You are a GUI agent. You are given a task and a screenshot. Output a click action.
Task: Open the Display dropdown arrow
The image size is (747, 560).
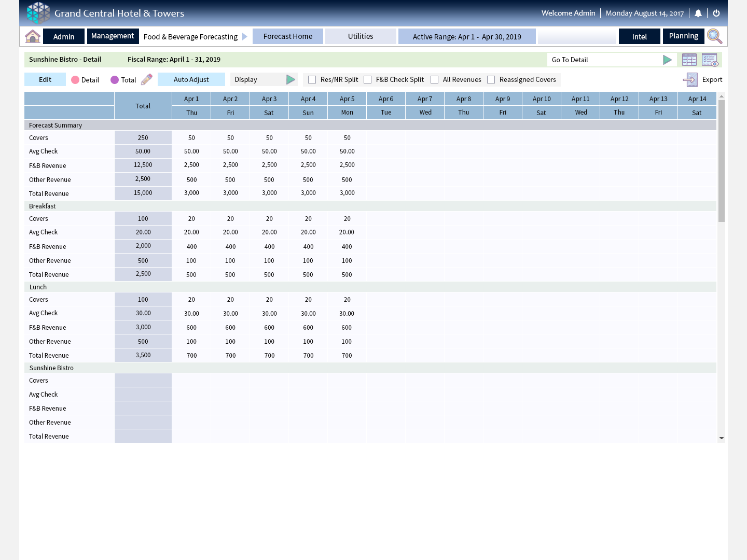tap(290, 79)
